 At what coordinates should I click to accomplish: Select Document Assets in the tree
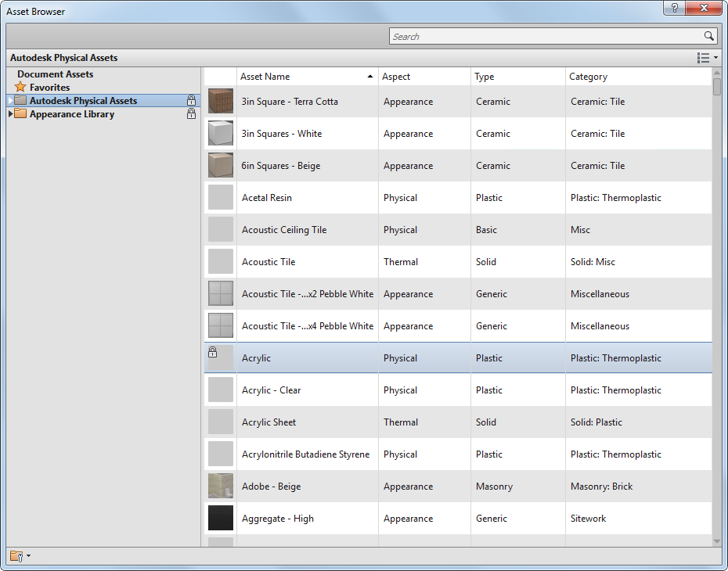[x=55, y=74]
